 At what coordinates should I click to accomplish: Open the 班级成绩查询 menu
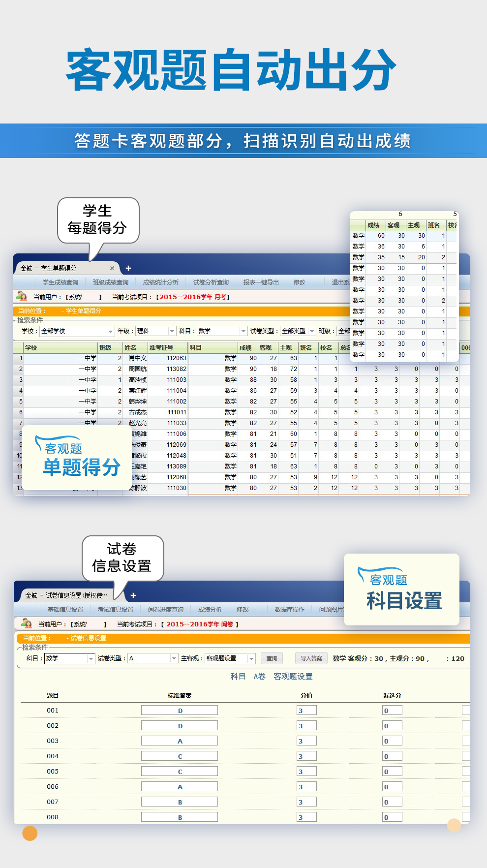point(111,282)
